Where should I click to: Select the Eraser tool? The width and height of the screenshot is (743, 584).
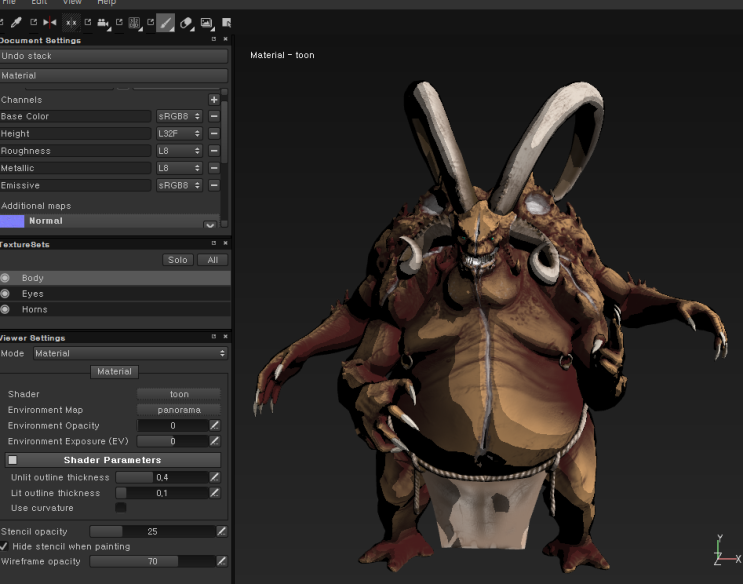pos(186,23)
